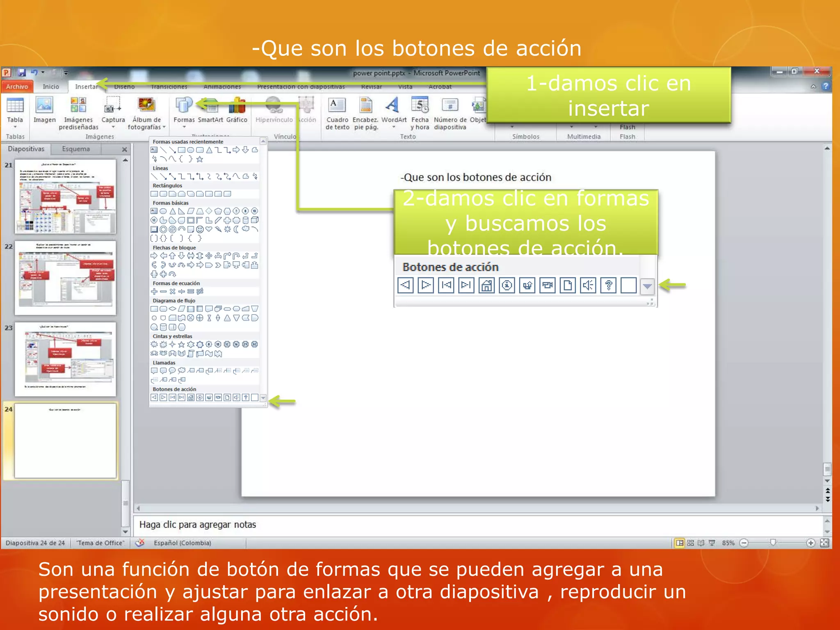Click Español (Colombia) language indicator
This screenshot has width=840, height=630.
click(183, 543)
